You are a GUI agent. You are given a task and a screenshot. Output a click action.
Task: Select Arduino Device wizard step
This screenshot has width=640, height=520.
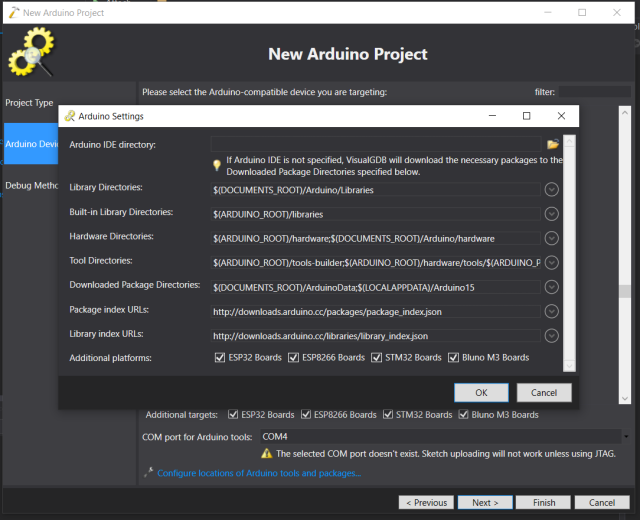coord(31,144)
